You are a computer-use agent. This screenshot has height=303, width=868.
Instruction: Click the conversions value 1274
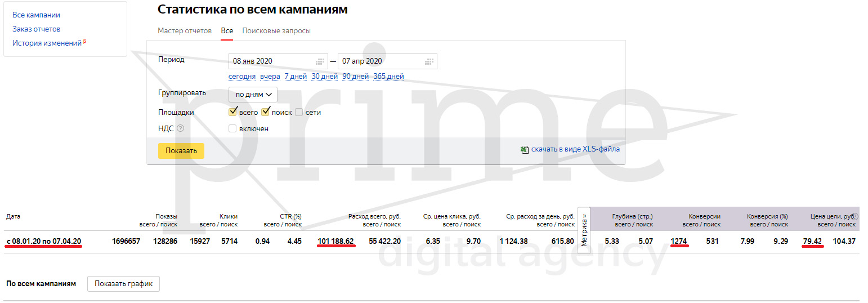[679, 242]
